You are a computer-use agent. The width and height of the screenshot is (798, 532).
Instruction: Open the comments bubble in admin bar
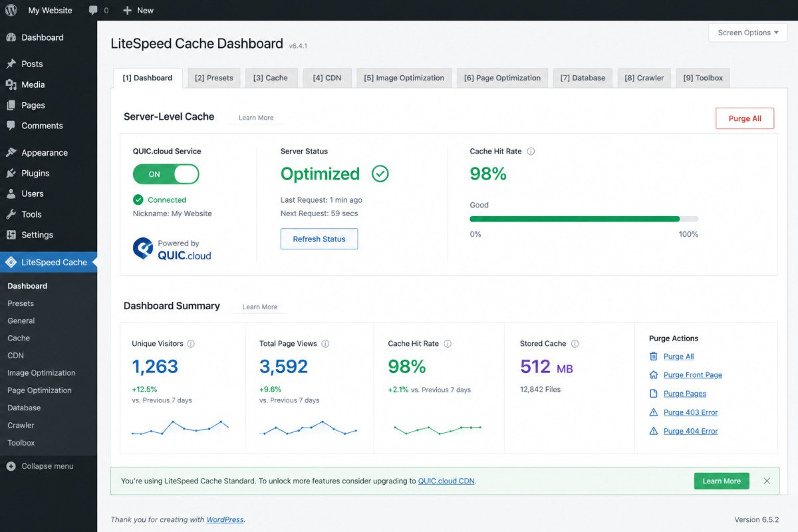point(94,11)
